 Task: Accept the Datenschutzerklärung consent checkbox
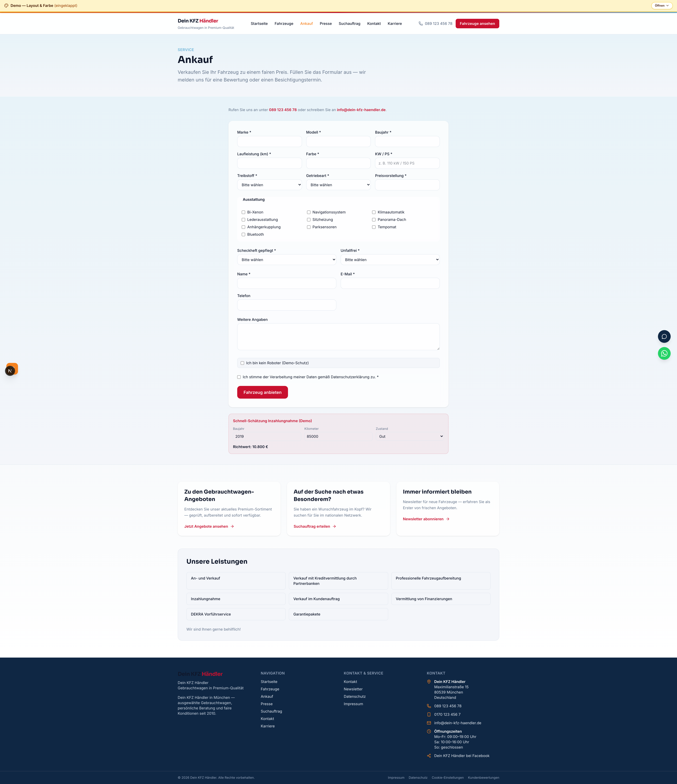(x=239, y=377)
